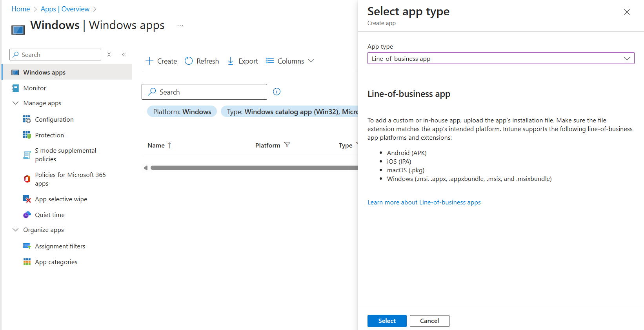Sort by the Name column

click(x=160, y=145)
